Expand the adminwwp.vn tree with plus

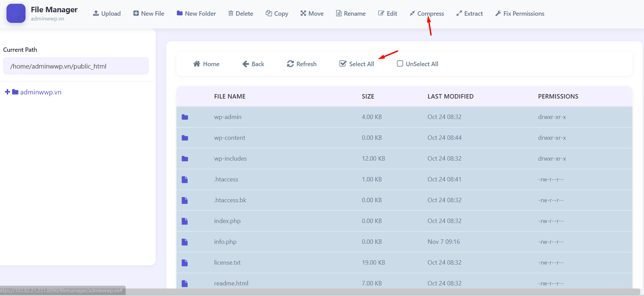(x=7, y=92)
